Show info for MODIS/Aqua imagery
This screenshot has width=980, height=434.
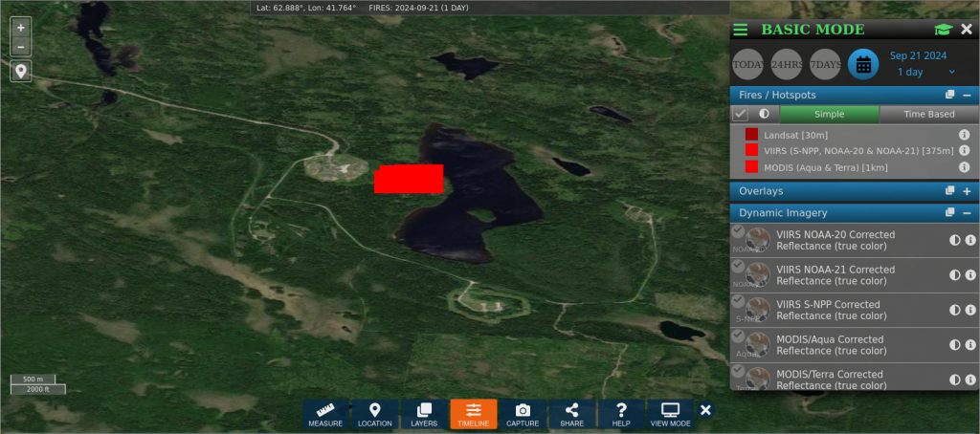[x=970, y=345]
